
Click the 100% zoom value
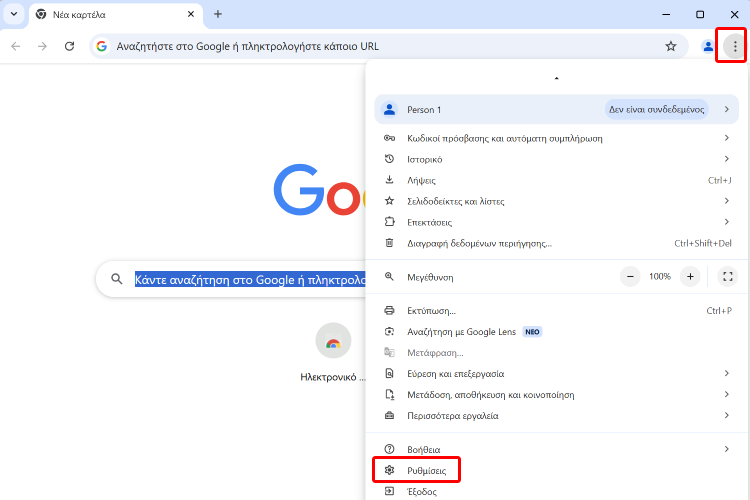pos(660,277)
